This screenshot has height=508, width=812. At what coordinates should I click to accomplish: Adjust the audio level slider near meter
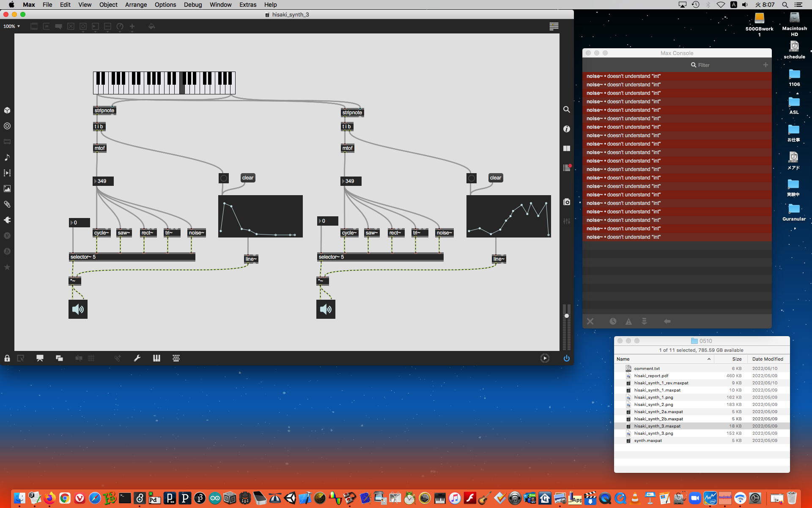pyautogui.click(x=567, y=316)
